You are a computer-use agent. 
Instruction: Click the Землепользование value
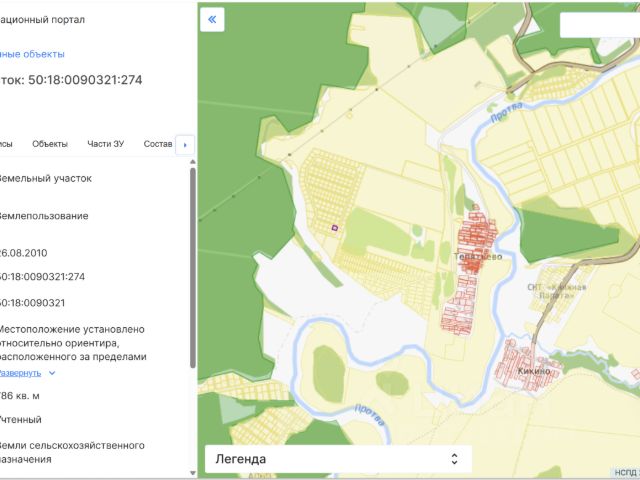click(44, 216)
